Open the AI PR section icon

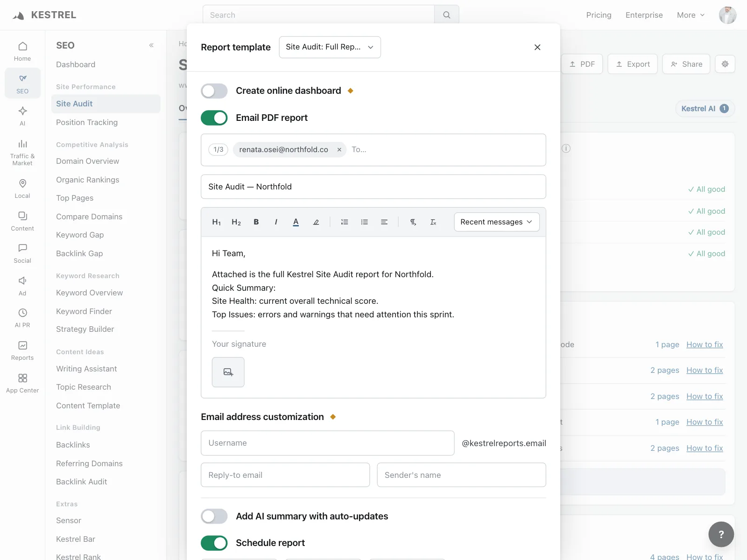(x=22, y=318)
